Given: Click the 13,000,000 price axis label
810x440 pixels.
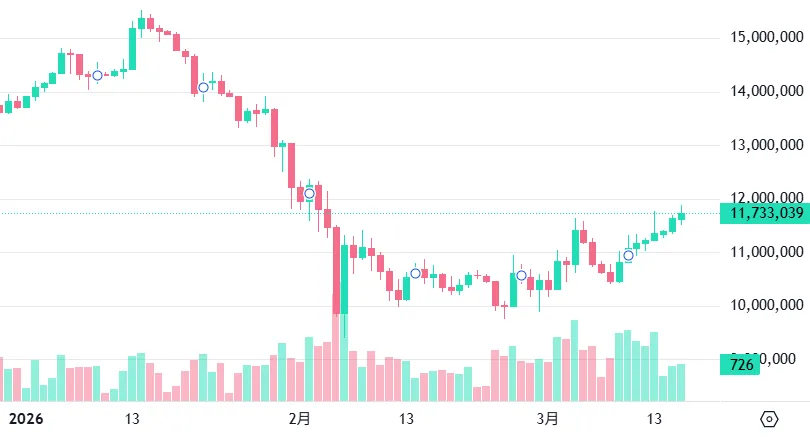Looking at the screenshot, I should 765,146.
